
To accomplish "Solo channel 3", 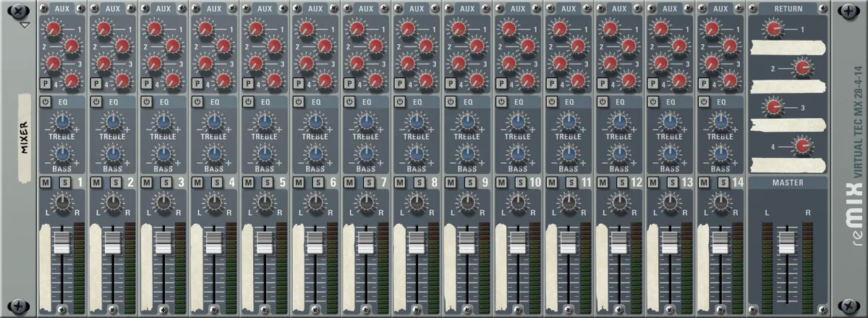I will pyautogui.click(x=166, y=182).
